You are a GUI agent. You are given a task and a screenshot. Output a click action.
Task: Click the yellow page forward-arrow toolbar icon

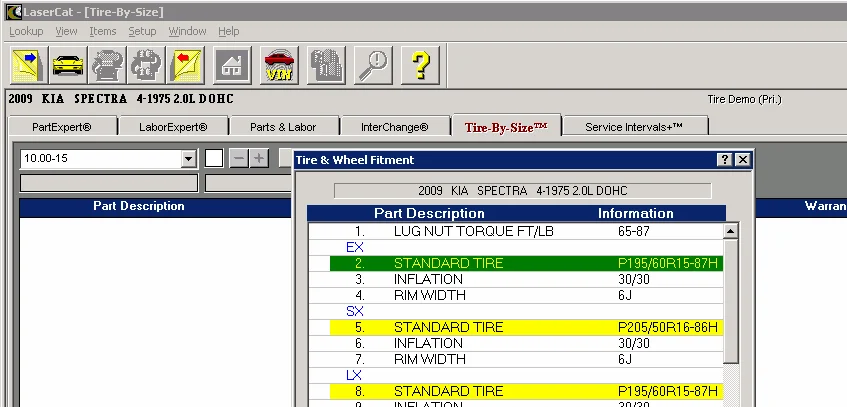pyautogui.click(x=29, y=65)
